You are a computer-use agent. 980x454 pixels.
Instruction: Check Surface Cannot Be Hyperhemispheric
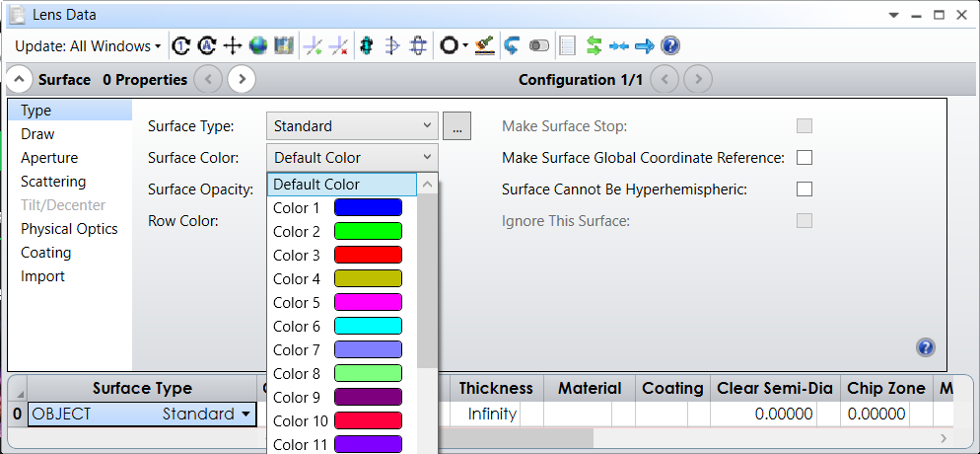pos(805,189)
